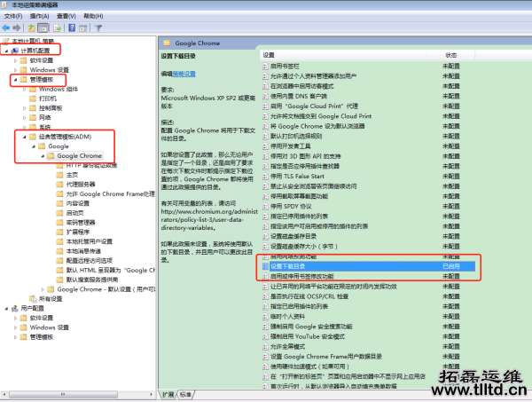The image size is (532, 402).
Task: Select the 打印机 folder in tree
Action: [x=48, y=99]
